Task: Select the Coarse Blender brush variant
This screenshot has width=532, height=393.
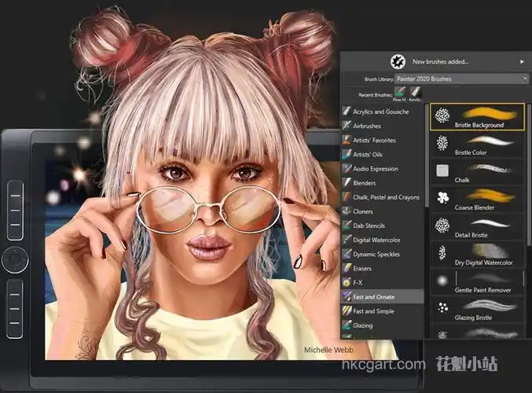Action: 478,199
